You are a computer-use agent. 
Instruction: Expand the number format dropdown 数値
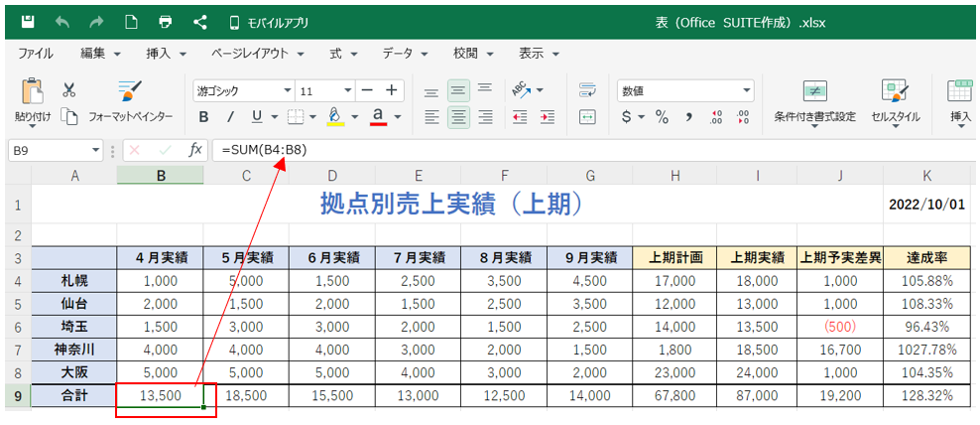tap(747, 90)
